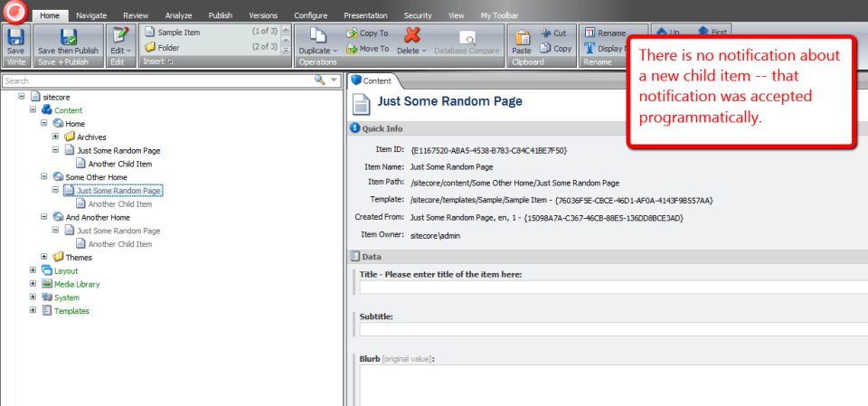
Task: Click inside the tree Search box
Action: point(157,80)
